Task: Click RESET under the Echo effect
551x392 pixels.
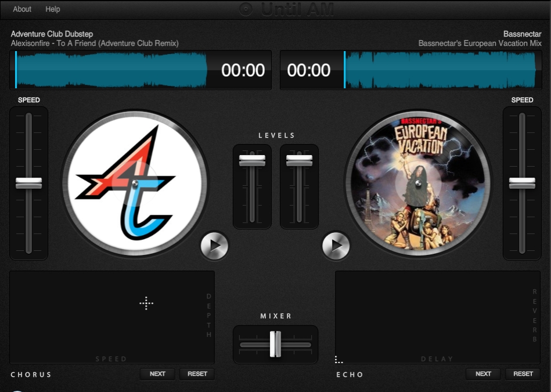Action: (522, 374)
